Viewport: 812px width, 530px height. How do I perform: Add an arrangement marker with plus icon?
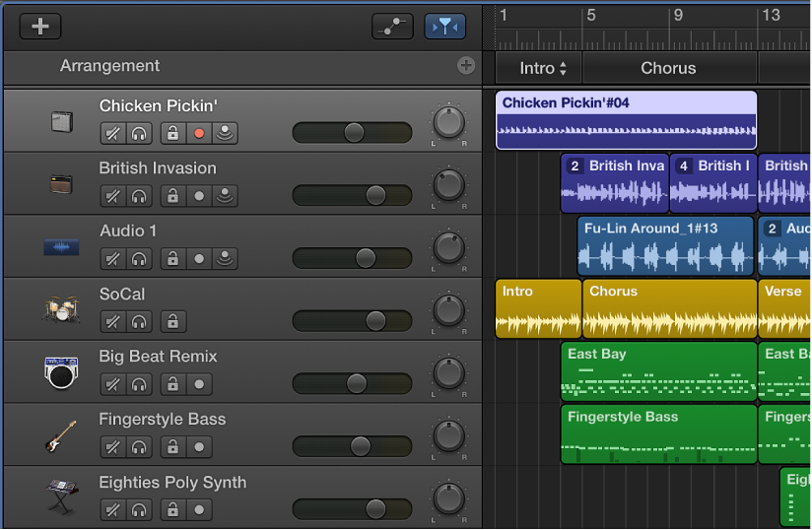click(466, 66)
